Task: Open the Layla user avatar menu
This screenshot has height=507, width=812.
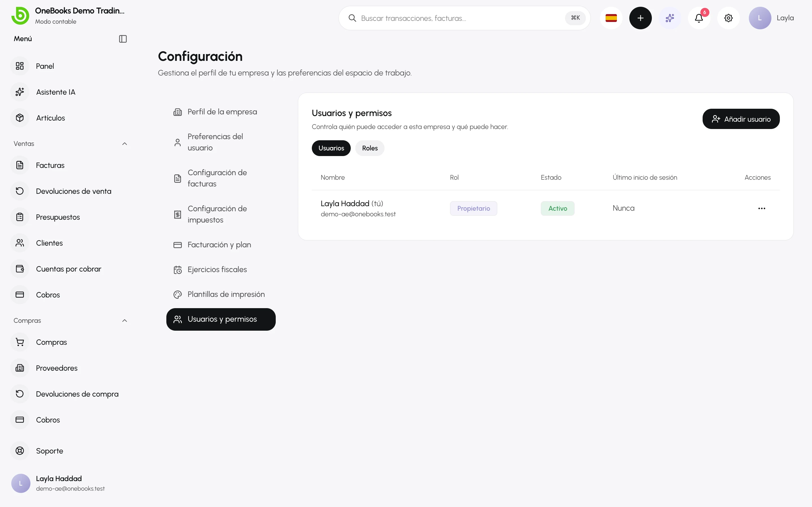Action: point(771,18)
